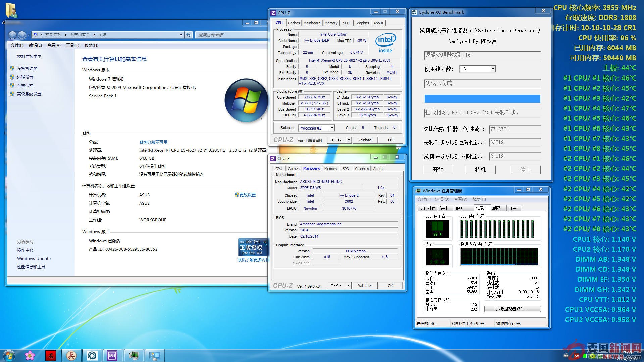Click the 内存 5.90 GB usage meter
Screen dimensions: 644x362
[x=437, y=257]
